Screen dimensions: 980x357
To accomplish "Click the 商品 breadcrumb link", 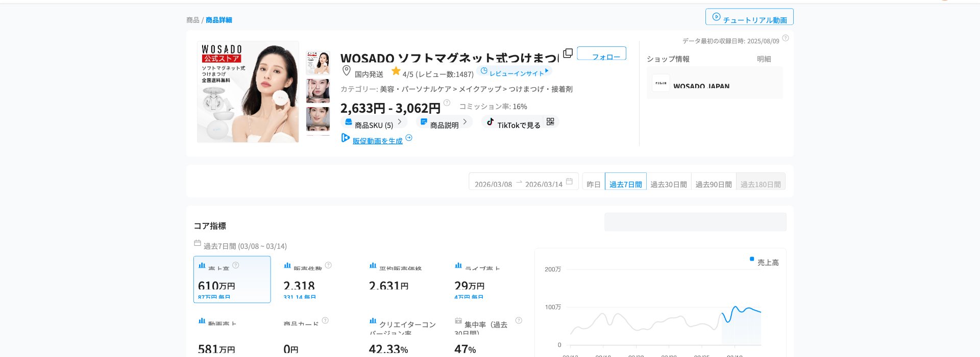I will click(193, 20).
